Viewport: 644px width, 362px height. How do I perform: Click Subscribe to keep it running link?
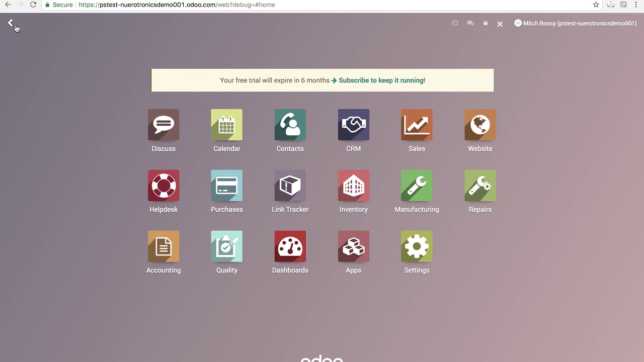coord(382,80)
